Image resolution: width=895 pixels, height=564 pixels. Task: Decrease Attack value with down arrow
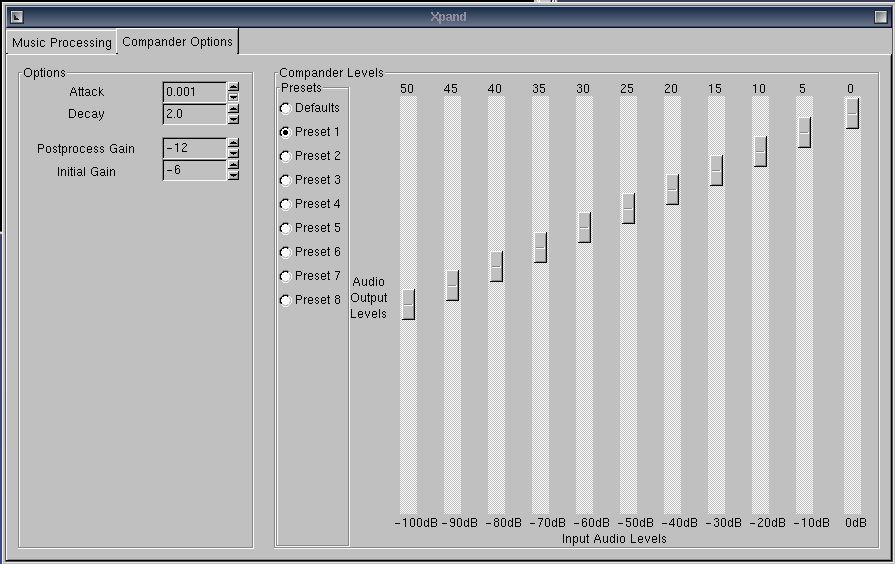(x=233, y=97)
